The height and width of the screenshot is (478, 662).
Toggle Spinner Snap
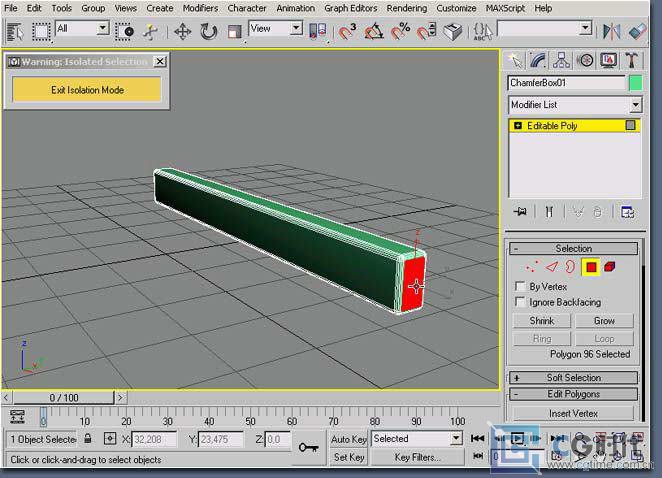click(x=426, y=32)
